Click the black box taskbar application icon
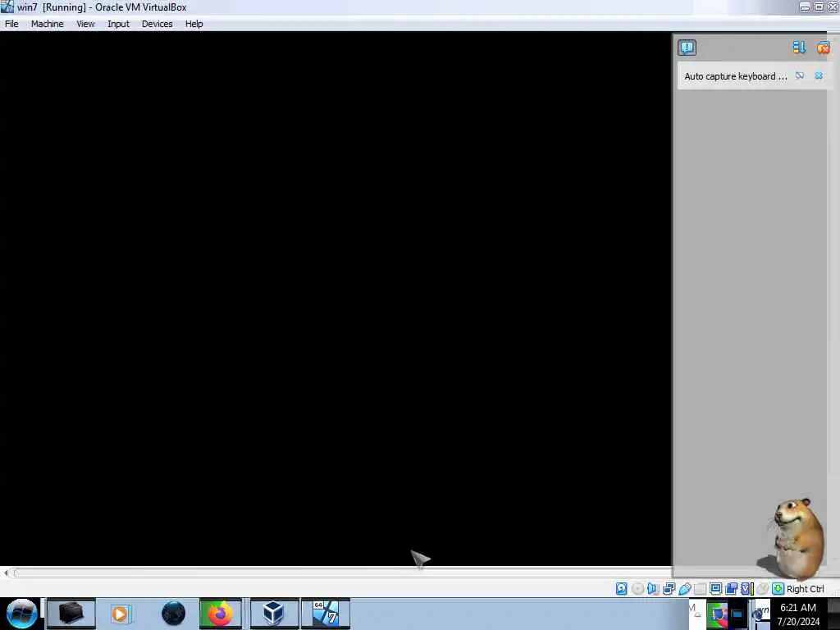 71,614
